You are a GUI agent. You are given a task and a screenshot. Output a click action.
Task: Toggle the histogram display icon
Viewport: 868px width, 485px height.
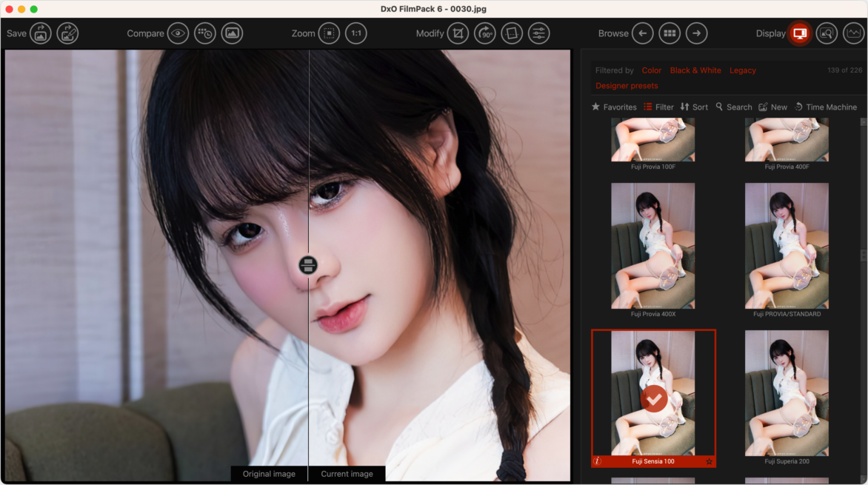[x=854, y=33]
